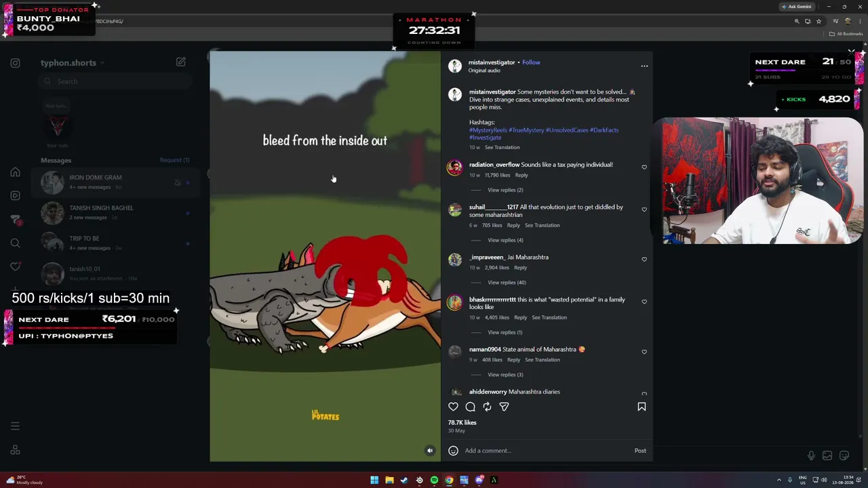Toggle mute bell on IRON DOME GRAM chat
This screenshot has height=488, width=868.
tap(178, 182)
